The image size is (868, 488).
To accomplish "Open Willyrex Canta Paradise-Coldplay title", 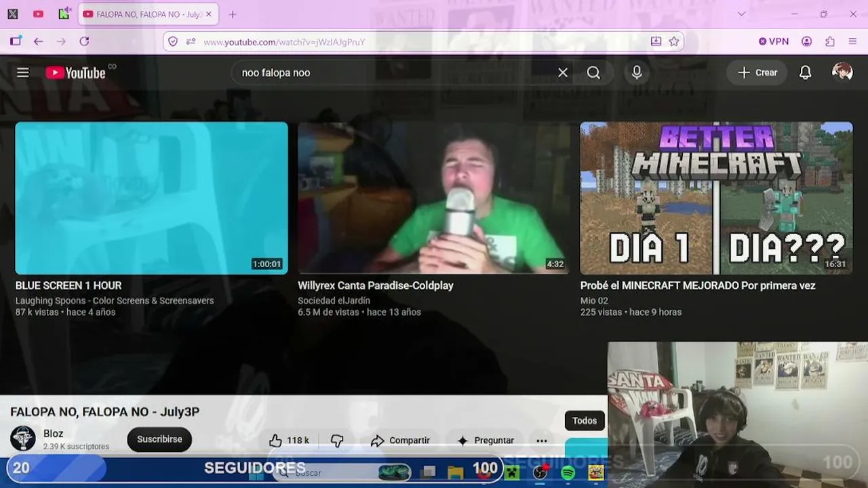I will pyautogui.click(x=376, y=285).
